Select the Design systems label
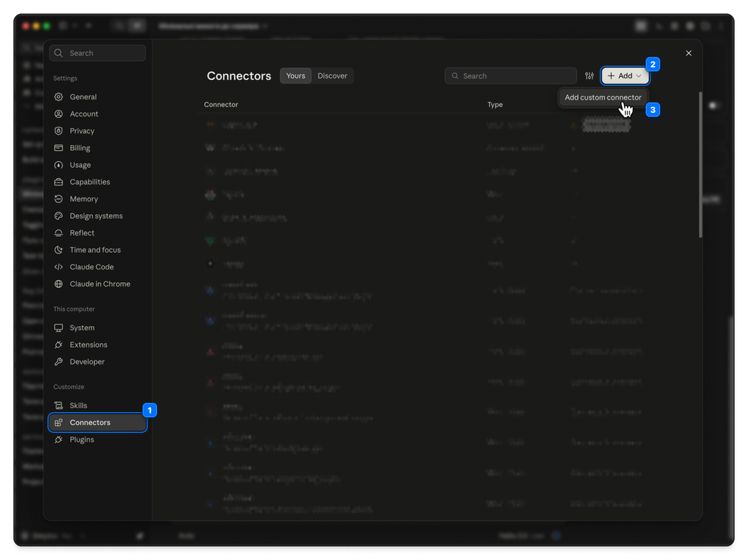748x560 pixels. 96,216
